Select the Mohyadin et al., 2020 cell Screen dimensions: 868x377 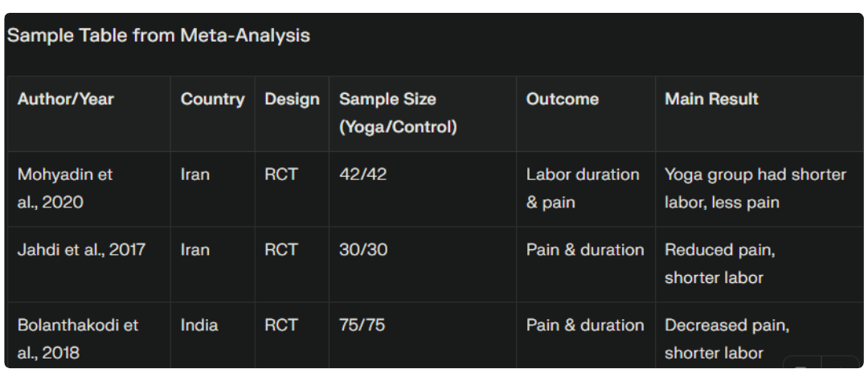pos(65,188)
